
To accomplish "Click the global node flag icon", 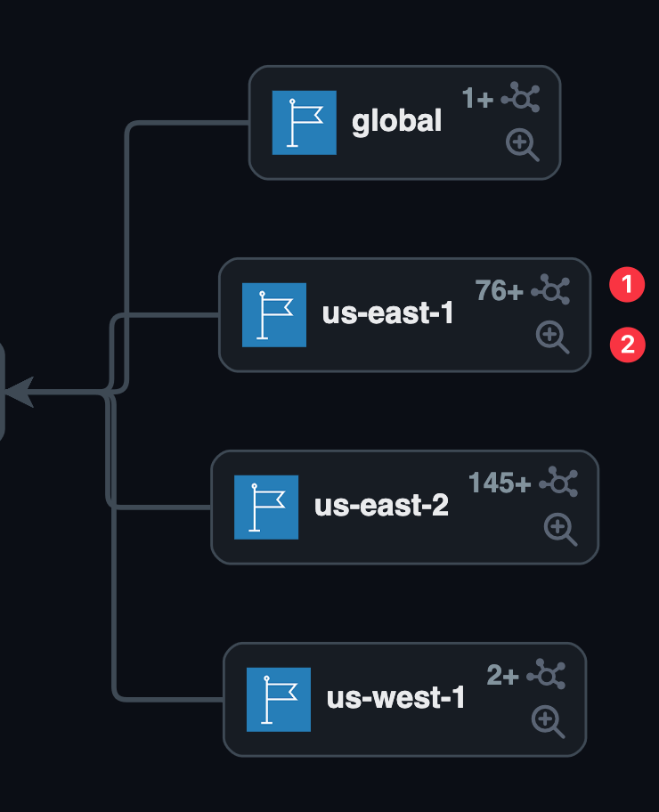I will click(304, 122).
